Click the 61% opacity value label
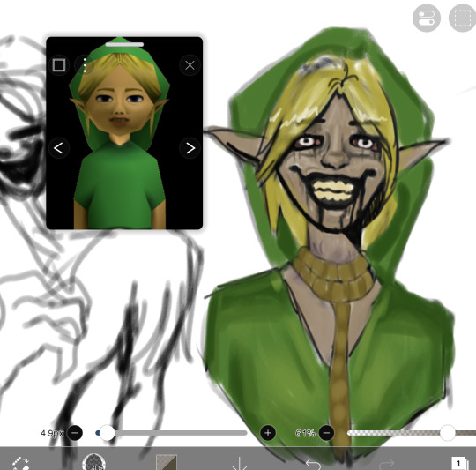Viewport: 476px width, 470px height. (x=305, y=433)
